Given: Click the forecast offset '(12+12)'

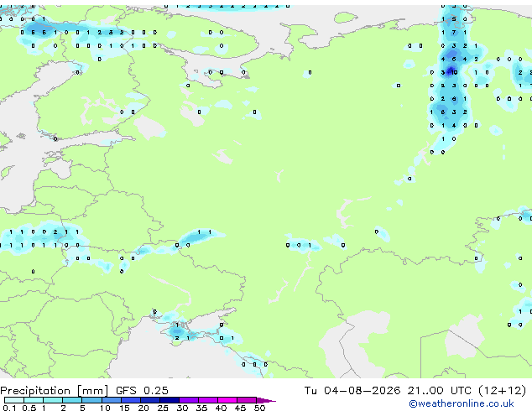Looking at the screenshot, I should click(502, 390).
